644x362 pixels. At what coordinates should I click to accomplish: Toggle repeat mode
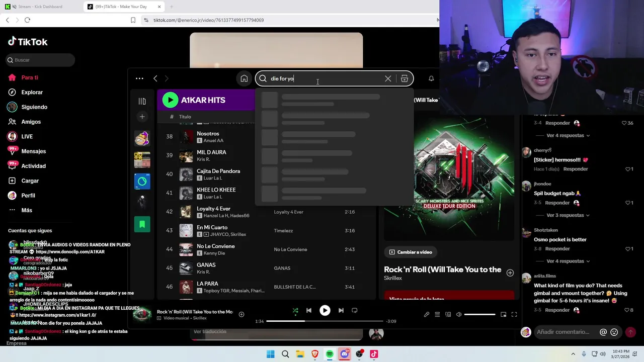point(355,311)
